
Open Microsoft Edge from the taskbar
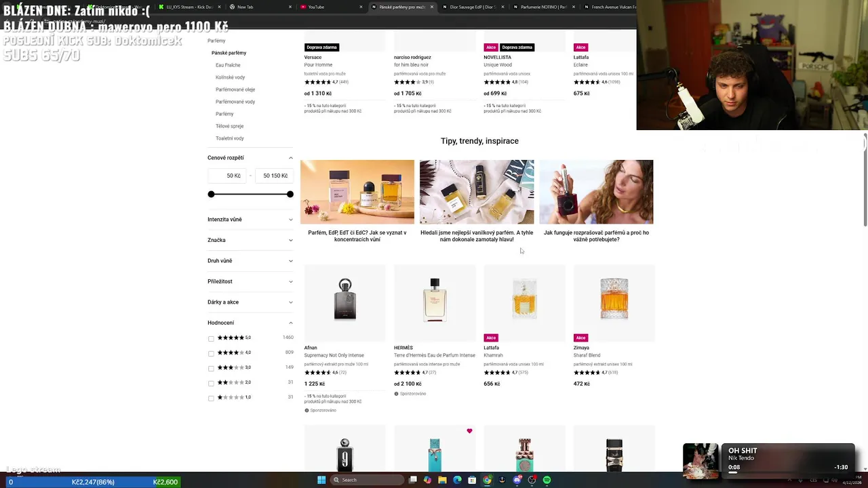coord(457,480)
